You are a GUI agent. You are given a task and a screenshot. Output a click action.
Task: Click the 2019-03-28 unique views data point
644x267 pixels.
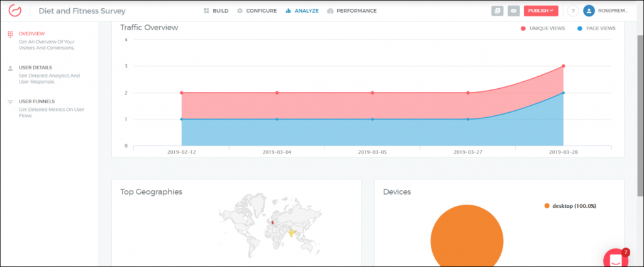coord(563,66)
